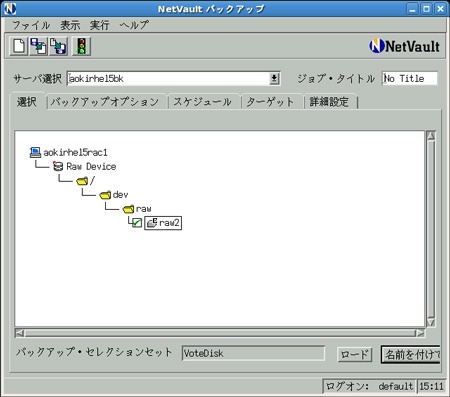Click the horizontal scrollbar under tree

220,333
